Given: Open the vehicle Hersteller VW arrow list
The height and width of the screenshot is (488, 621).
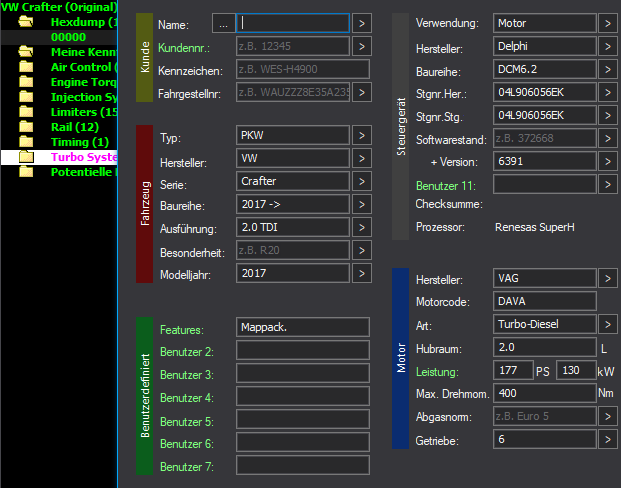Looking at the screenshot, I should tap(362, 158).
